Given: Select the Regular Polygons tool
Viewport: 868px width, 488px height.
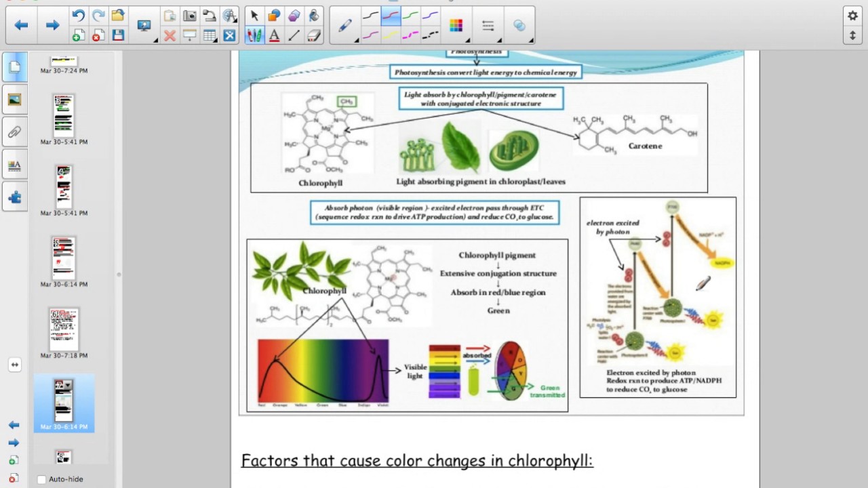Looking at the screenshot, I should point(294,16).
